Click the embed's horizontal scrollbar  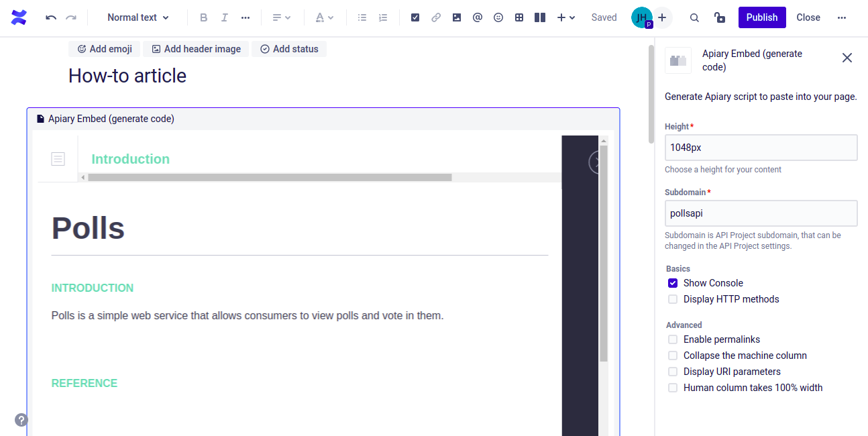click(270, 178)
